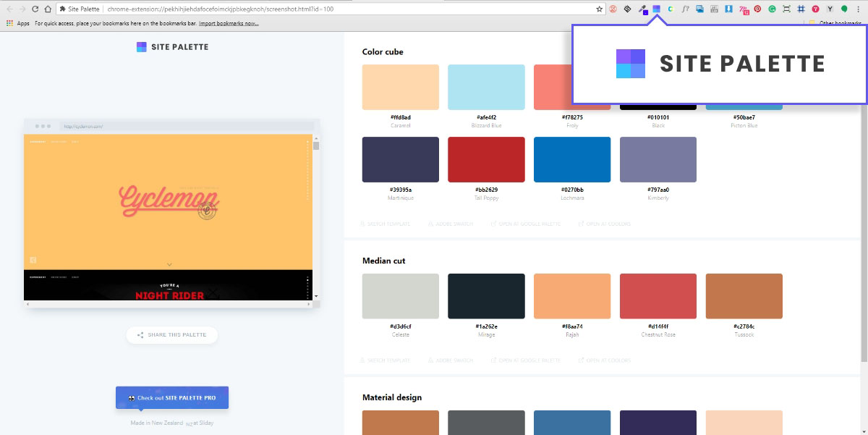Open the Apps shortcut in bookmarks bar

pos(18,23)
